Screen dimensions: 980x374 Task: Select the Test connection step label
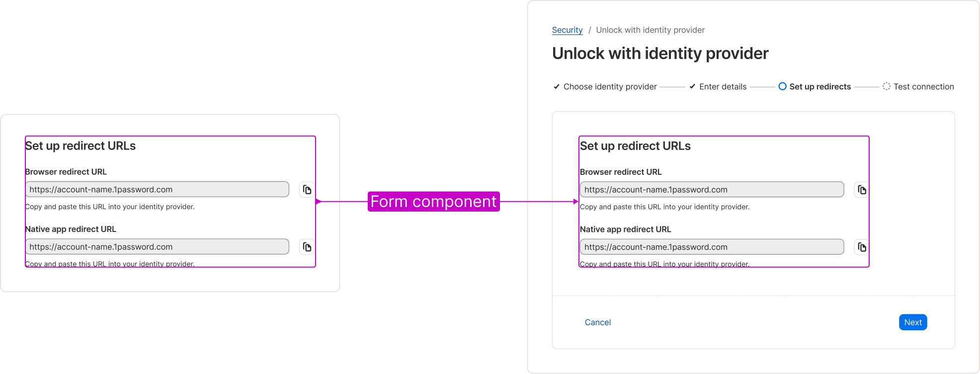pos(924,86)
